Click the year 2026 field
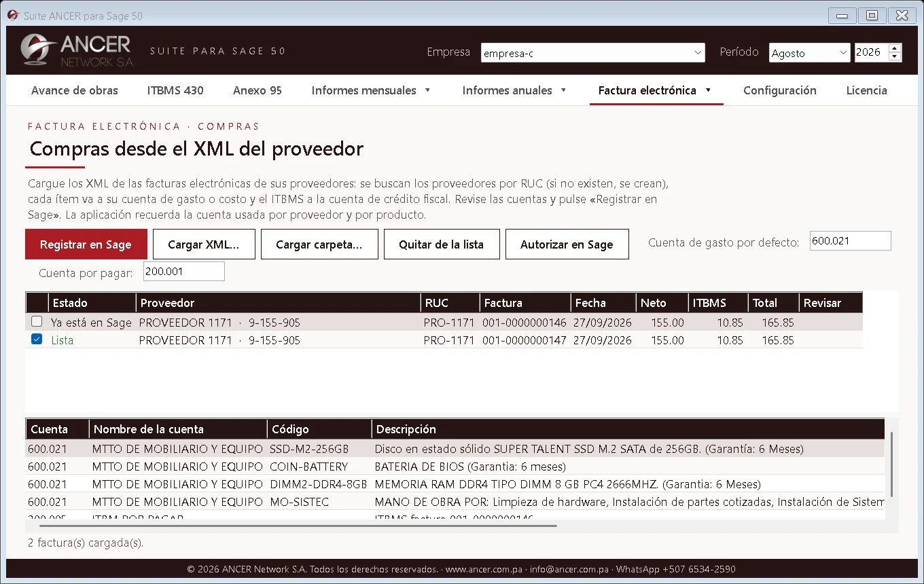 point(872,53)
